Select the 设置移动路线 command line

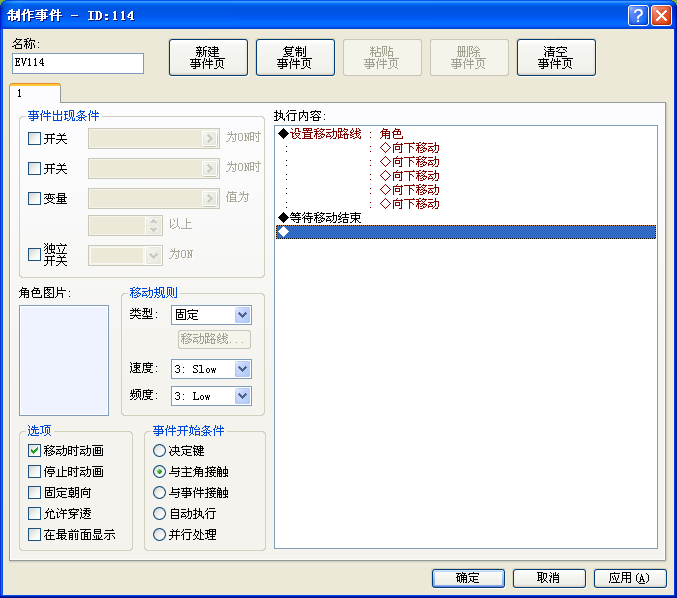click(466, 134)
